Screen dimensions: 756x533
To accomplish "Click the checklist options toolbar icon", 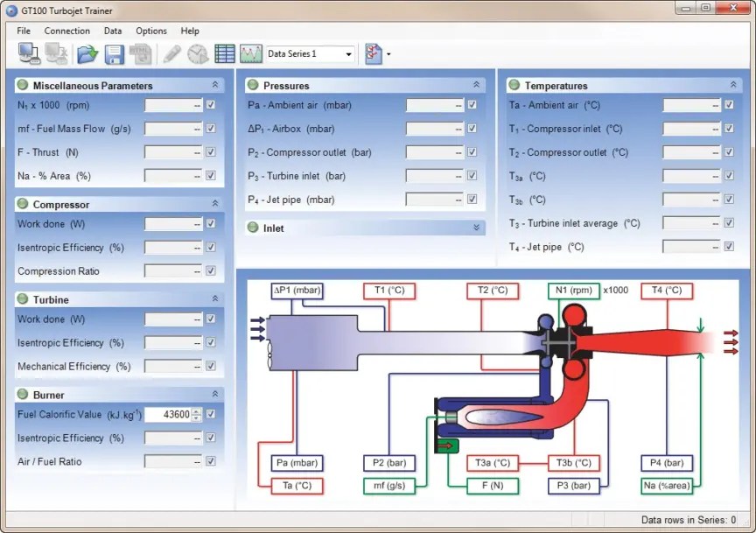I will [x=374, y=54].
